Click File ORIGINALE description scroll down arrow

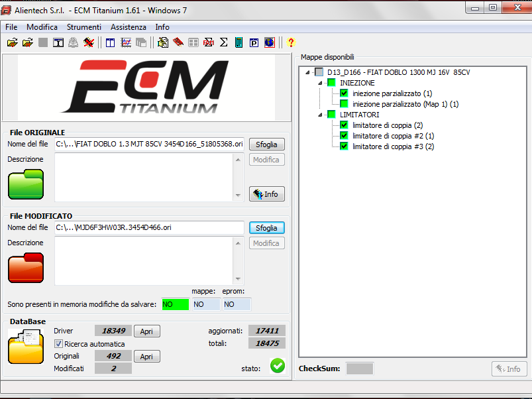coord(239,196)
